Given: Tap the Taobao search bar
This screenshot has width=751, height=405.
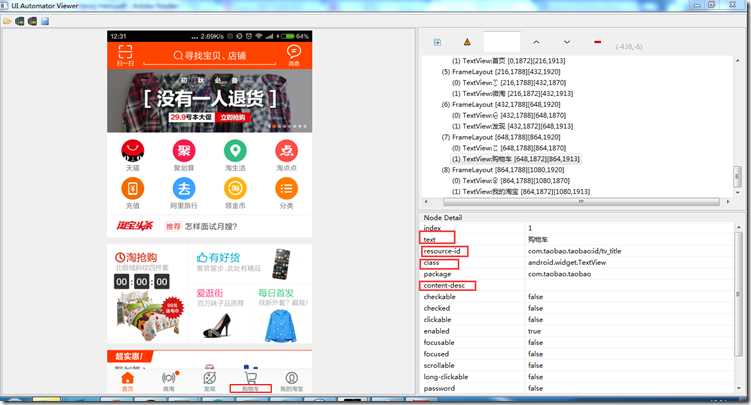Looking at the screenshot, I should point(210,56).
